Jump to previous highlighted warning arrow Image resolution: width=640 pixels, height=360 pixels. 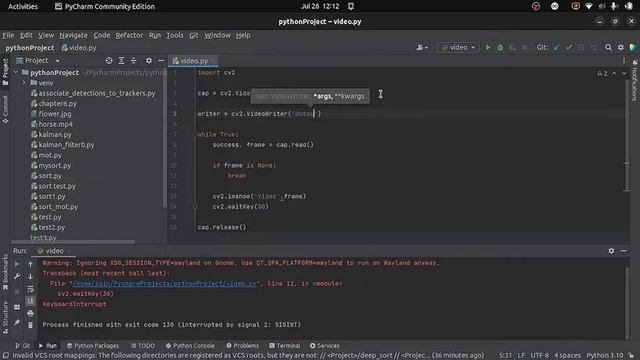click(614, 73)
